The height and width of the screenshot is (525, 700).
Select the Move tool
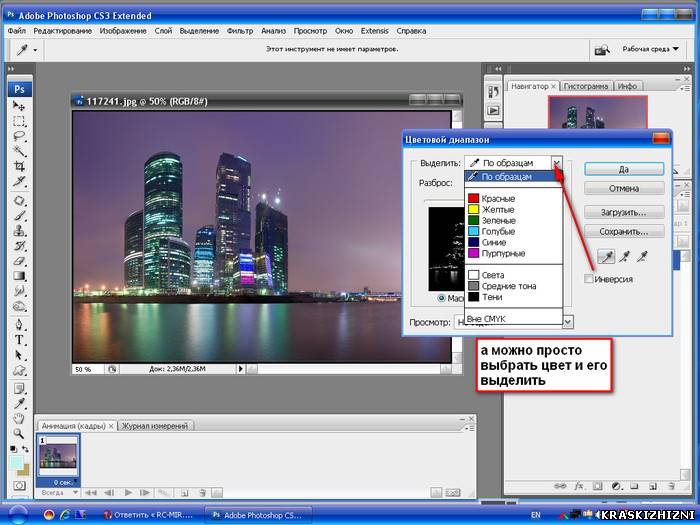pyautogui.click(x=19, y=106)
